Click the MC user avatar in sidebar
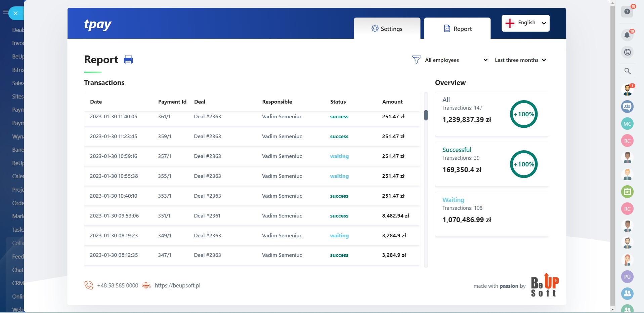Screen dimensions: 644x313 coord(627,124)
